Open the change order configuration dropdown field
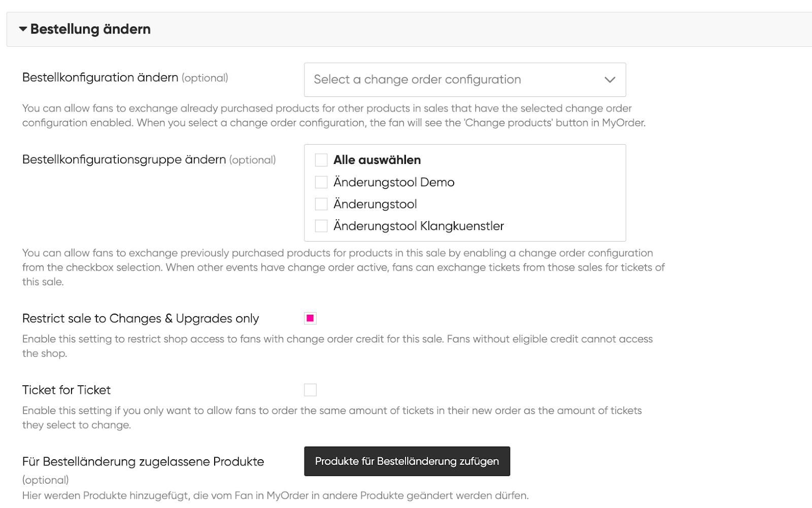This screenshot has height=508, width=812. [465, 80]
